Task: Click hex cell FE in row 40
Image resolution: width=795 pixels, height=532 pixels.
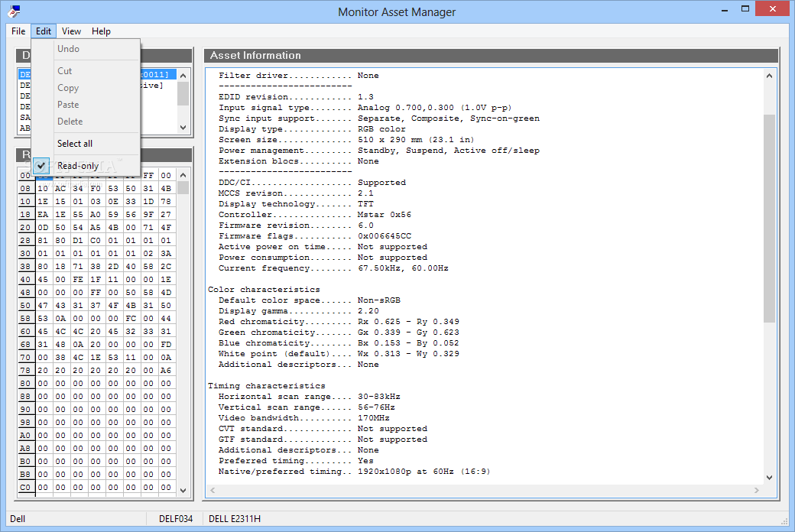Action: click(77, 279)
